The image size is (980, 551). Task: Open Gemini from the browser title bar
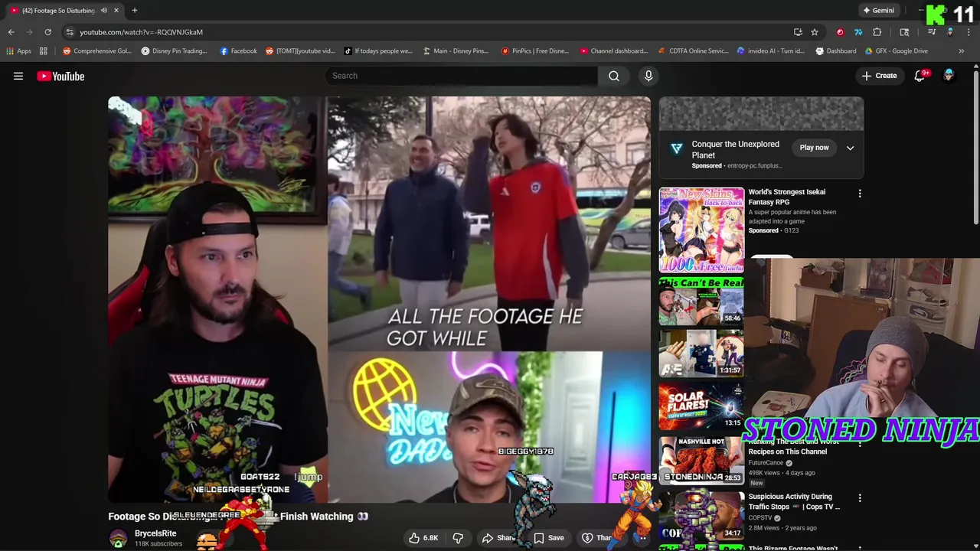[878, 10]
